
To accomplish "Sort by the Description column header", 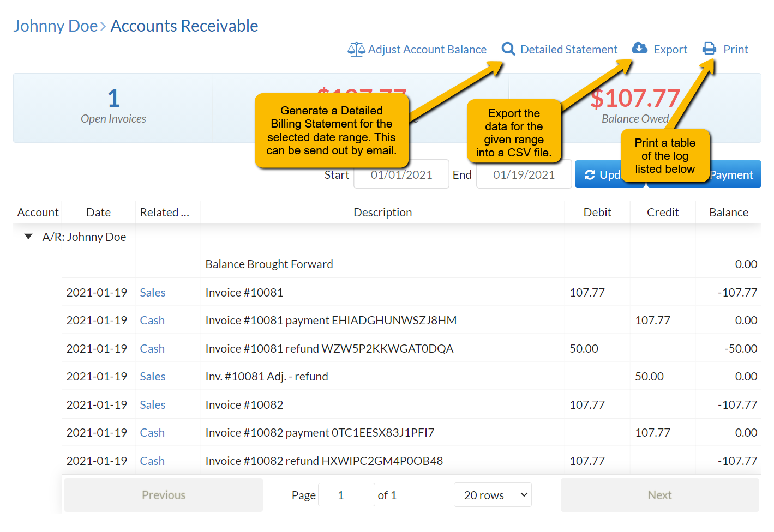I will [x=383, y=213].
